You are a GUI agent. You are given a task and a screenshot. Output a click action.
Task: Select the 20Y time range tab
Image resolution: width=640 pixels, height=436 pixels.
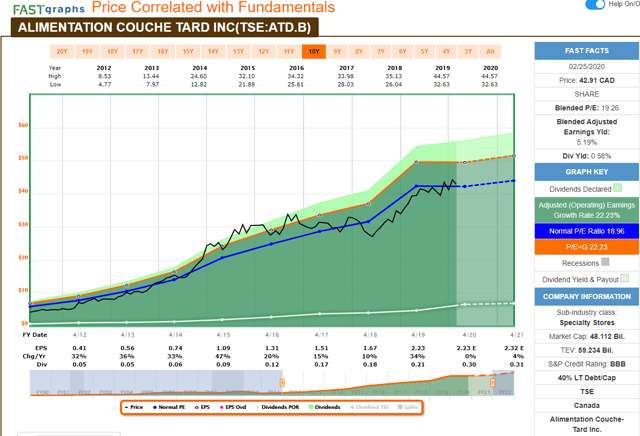click(x=62, y=51)
